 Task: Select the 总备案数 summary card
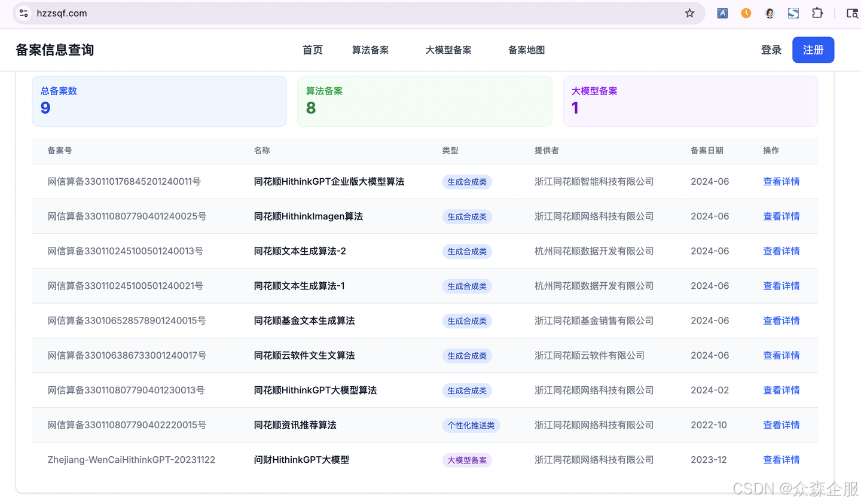(x=159, y=101)
